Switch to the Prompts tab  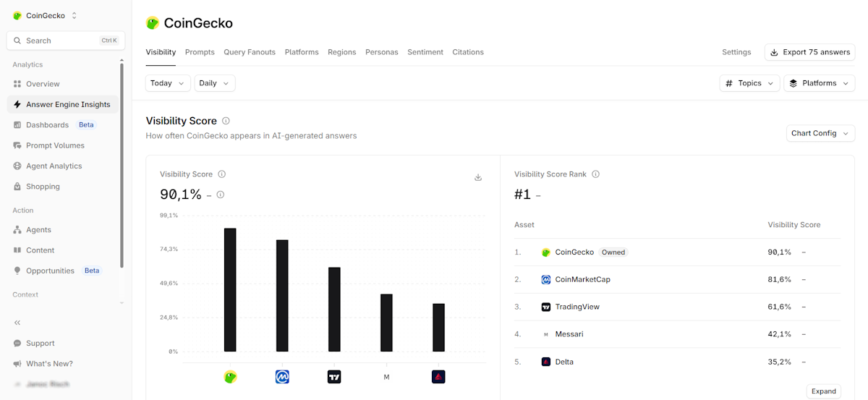(200, 52)
